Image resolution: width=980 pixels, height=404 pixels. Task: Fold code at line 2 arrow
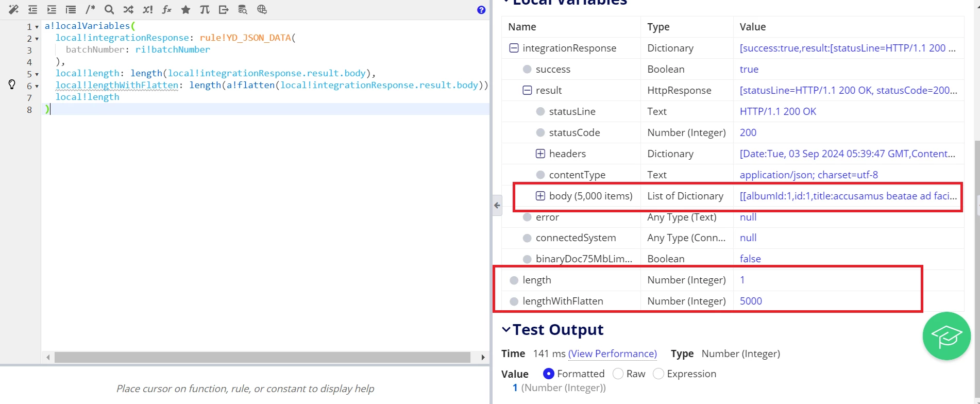point(37,39)
